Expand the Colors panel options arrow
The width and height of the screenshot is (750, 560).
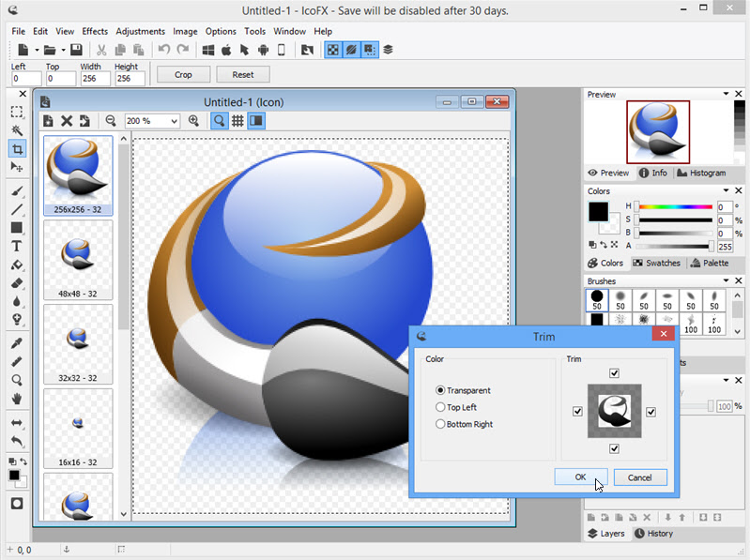pyautogui.click(x=727, y=190)
